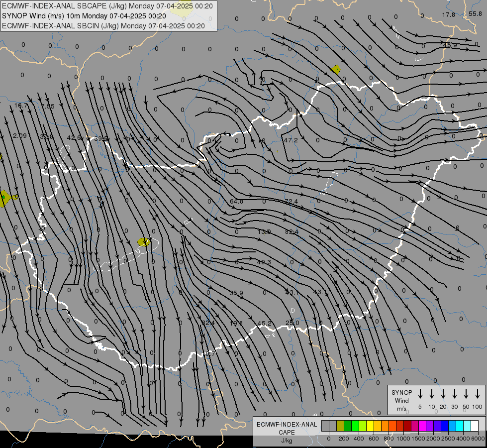This screenshot has width=487, height=448.
Task: Click the 100 m/s wind arrow in legend
Action: [478, 394]
